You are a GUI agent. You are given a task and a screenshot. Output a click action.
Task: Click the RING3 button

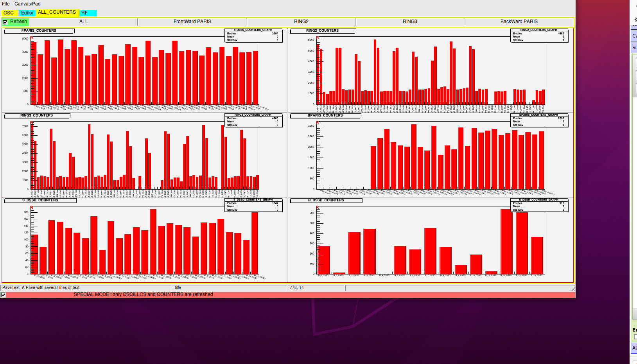(x=410, y=22)
